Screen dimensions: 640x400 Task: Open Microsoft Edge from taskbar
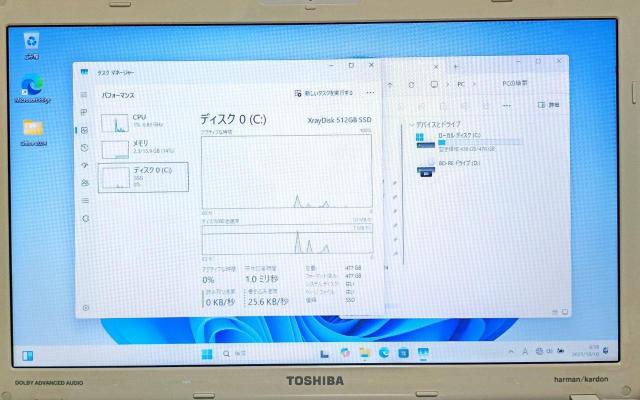coord(384,353)
